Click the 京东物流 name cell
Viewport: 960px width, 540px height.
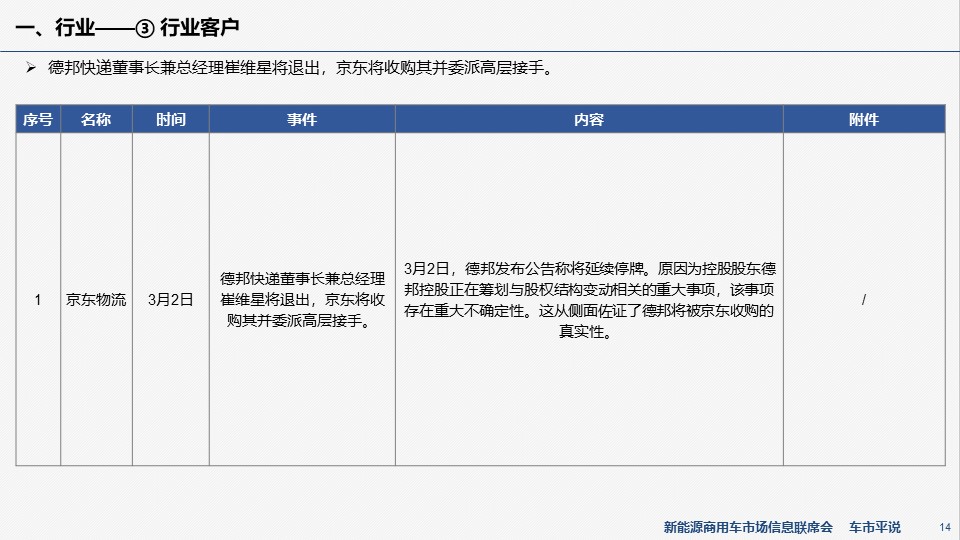point(96,299)
